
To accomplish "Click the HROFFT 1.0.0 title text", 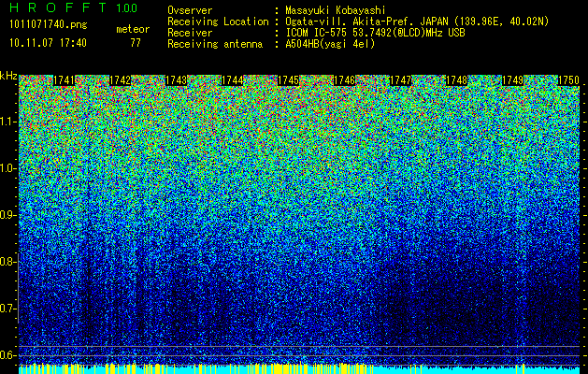I will pos(73,7).
